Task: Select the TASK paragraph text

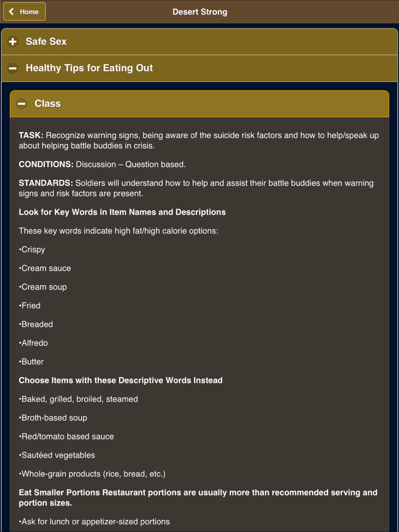Action: coord(199,140)
